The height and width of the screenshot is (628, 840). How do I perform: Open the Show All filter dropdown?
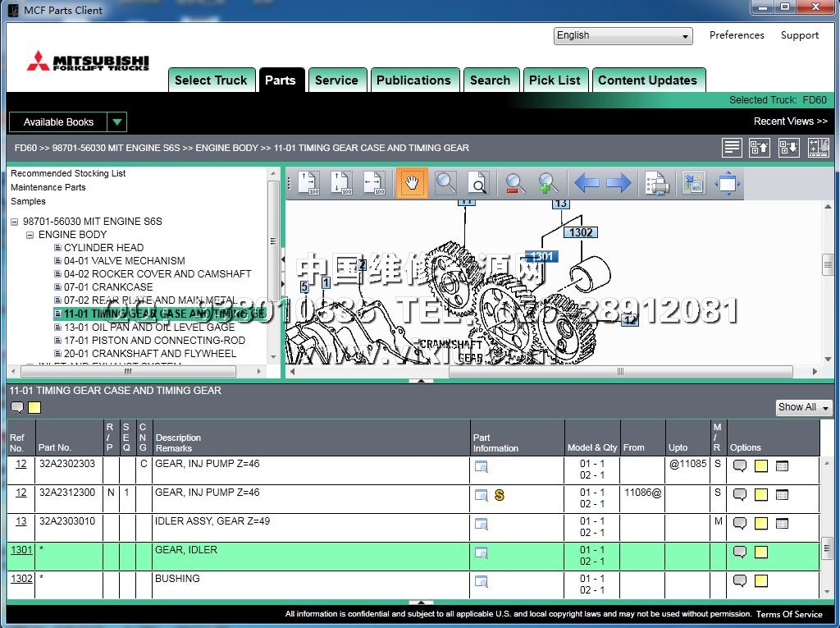pos(804,407)
